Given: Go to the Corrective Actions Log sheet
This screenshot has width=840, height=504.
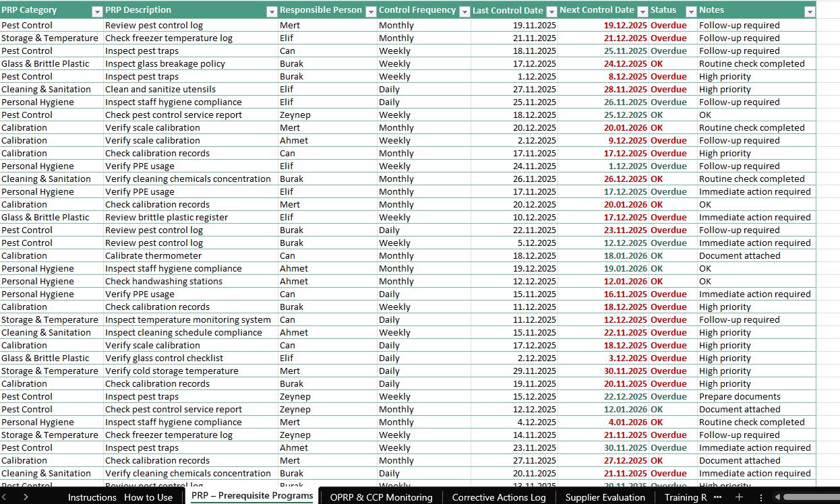Looking at the screenshot, I should tap(499, 497).
